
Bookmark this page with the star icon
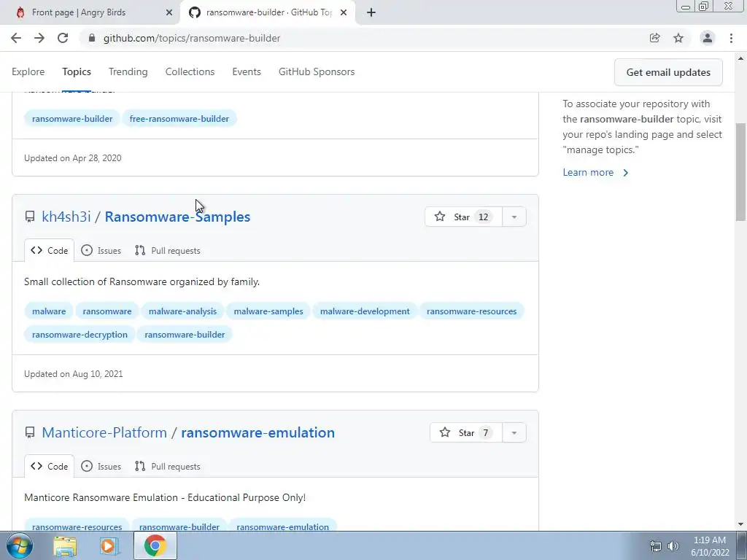678,38
